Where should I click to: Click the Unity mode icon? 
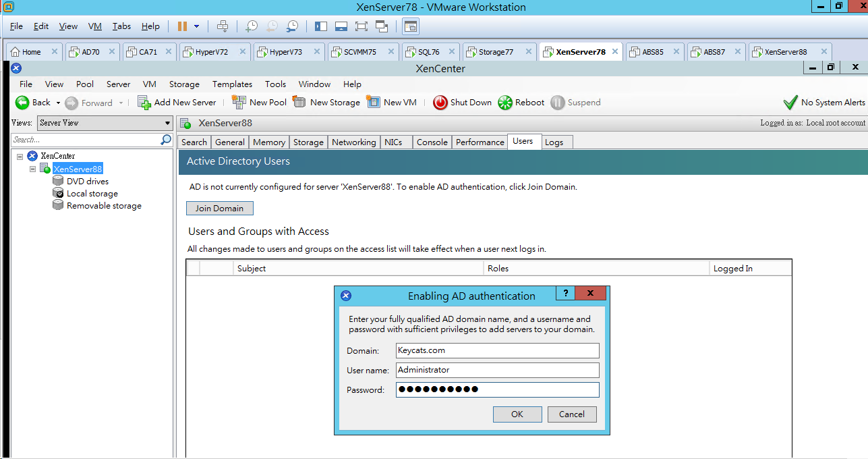382,26
